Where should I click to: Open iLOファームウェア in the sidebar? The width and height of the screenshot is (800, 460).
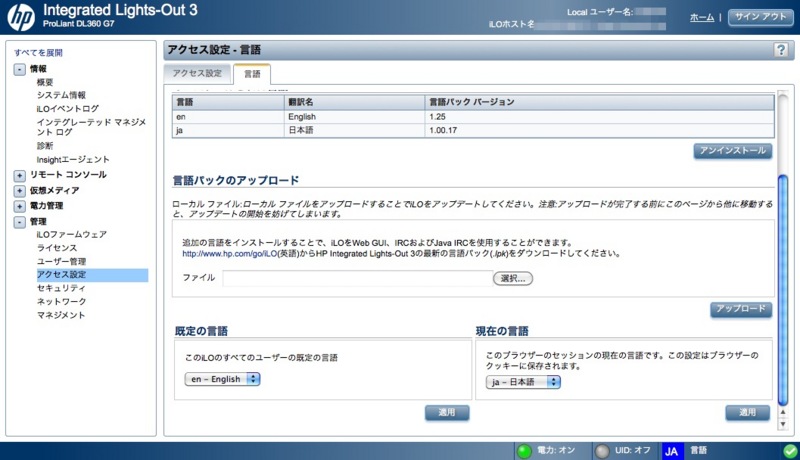(71, 235)
